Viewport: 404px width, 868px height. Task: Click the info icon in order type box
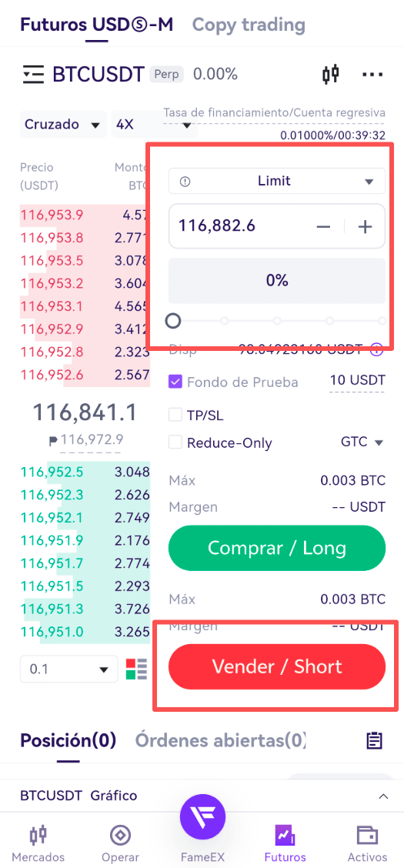(185, 182)
